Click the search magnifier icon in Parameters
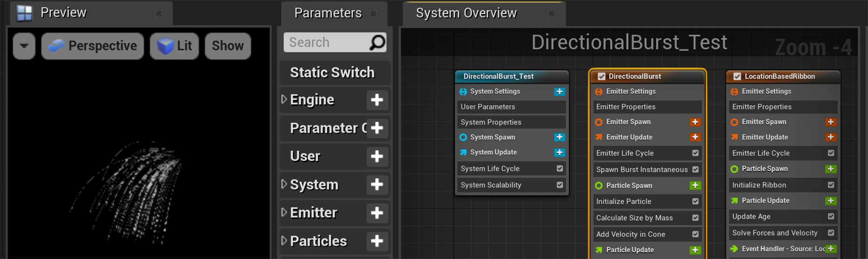The image size is (868, 259). point(377,43)
